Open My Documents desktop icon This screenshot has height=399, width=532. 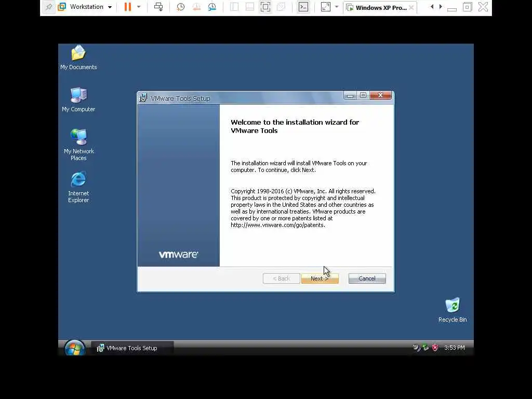click(78, 57)
